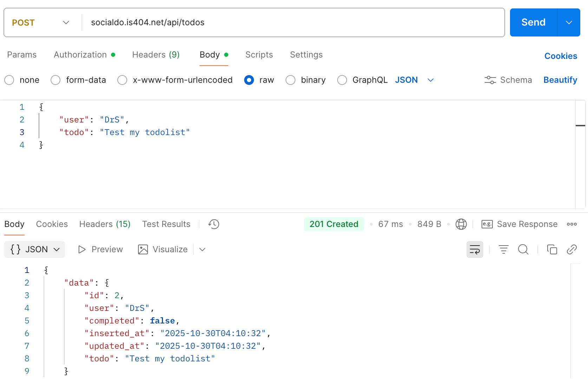Select the form-data body type
The width and height of the screenshot is (588, 381).
pos(55,80)
